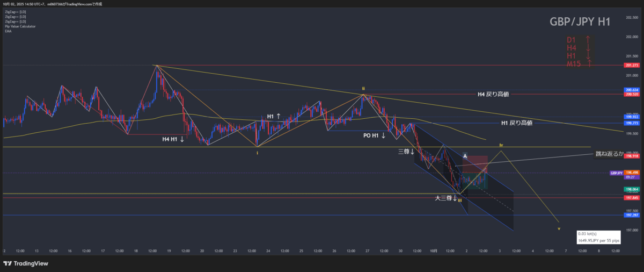This screenshot has height=272, width=644.
Task: Select the red 200.520 price axis tag
Action: click(x=631, y=95)
